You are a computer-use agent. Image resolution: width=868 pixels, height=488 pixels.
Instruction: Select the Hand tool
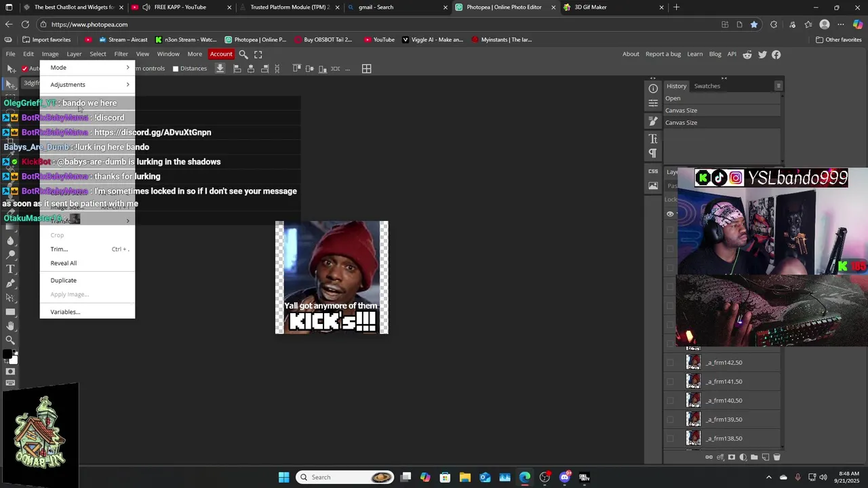10,326
